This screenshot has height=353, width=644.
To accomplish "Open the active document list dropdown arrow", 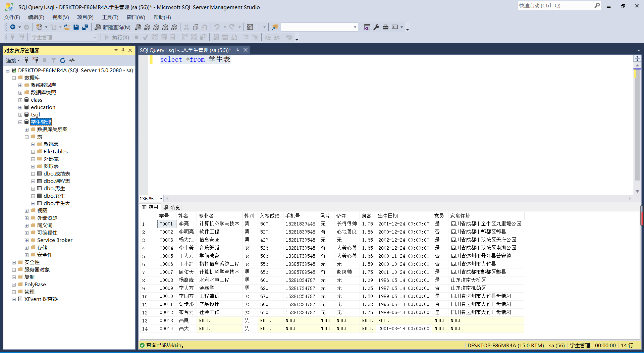I will [x=638, y=50].
